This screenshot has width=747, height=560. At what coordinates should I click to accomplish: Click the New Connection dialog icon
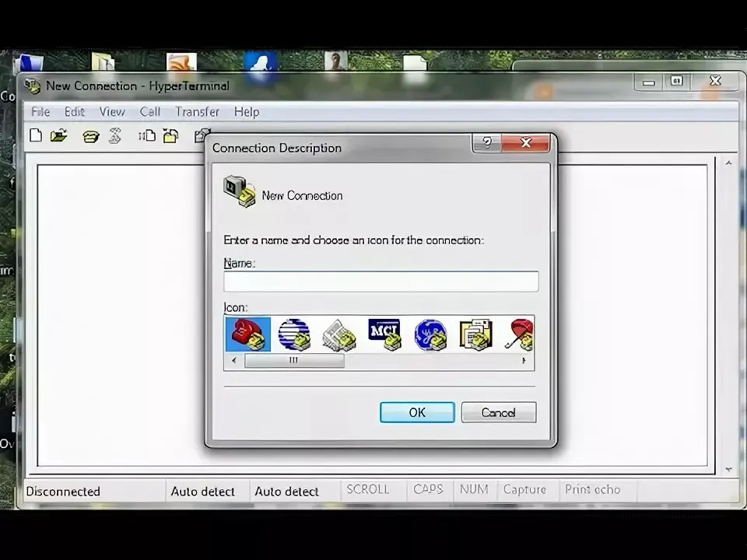[x=240, y=191]
